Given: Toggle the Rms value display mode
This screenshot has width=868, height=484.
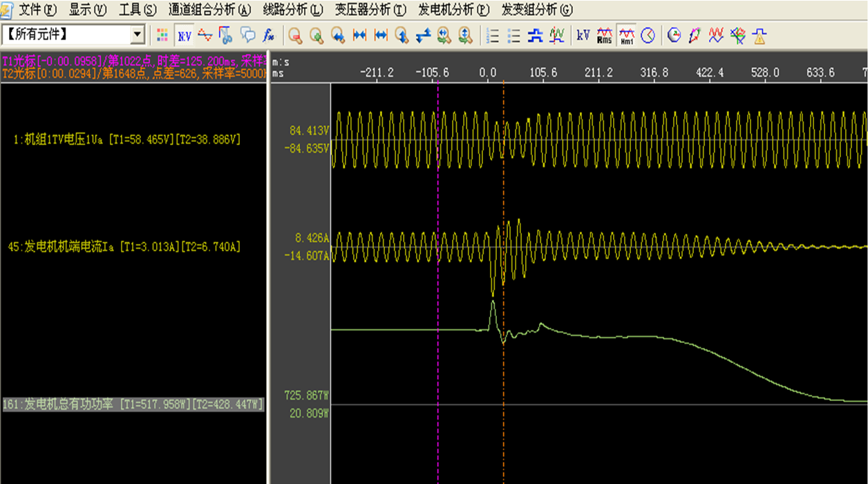Looking at the screenshot, I should (x=605, y=35).
